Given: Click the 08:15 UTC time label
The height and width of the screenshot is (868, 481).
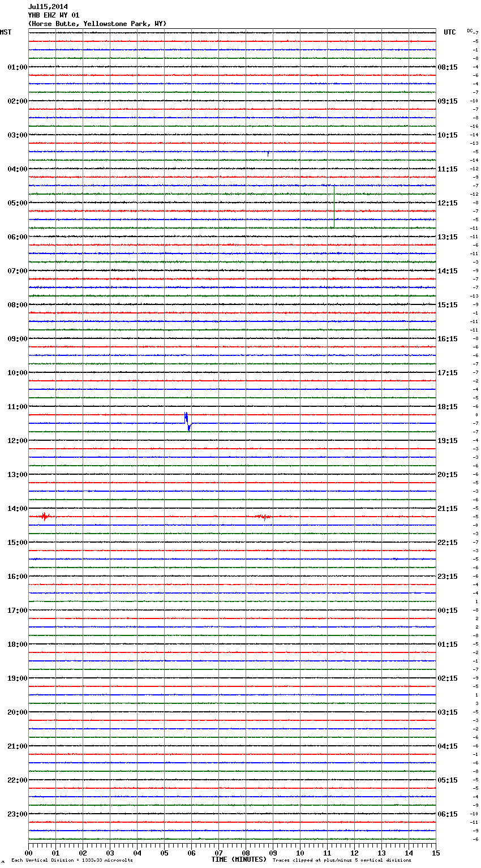Looking at the screenshot, I should [x=448, y=67].
